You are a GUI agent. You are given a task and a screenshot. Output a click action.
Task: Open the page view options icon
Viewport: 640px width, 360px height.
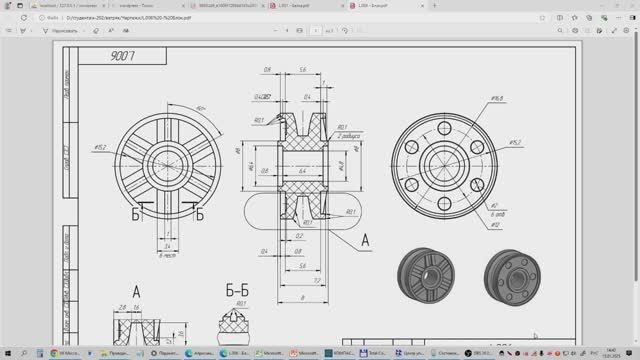point(359,31)
